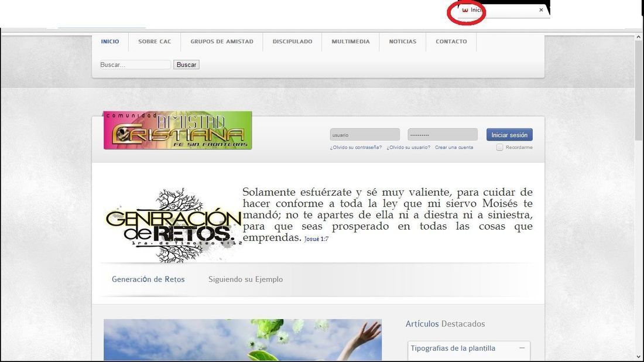Select the DISCIPULADO menu item
The image size is (644, 362).
(x=292, y=42)
